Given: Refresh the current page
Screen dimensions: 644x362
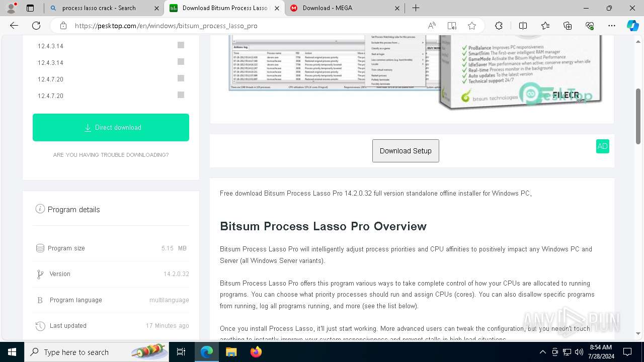Looking at the screenshot, I should pyautogui.click(x=36, y=26).
